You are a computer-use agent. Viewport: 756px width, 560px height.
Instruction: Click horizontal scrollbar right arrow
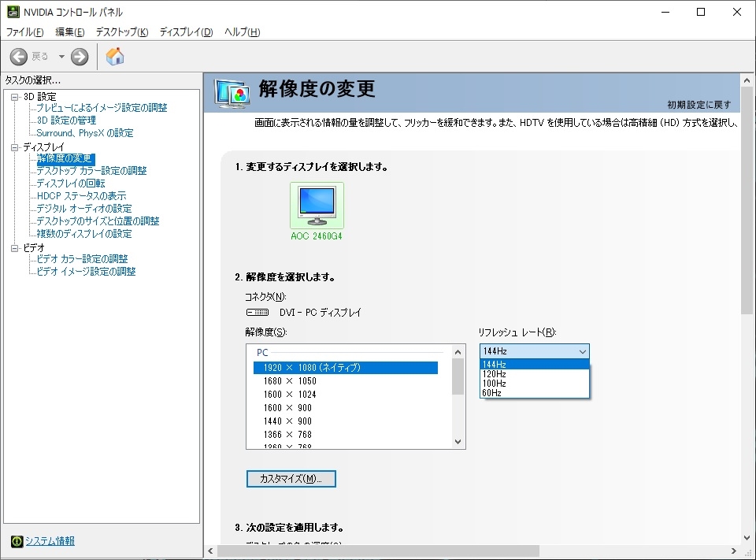(x=733, y=551)
